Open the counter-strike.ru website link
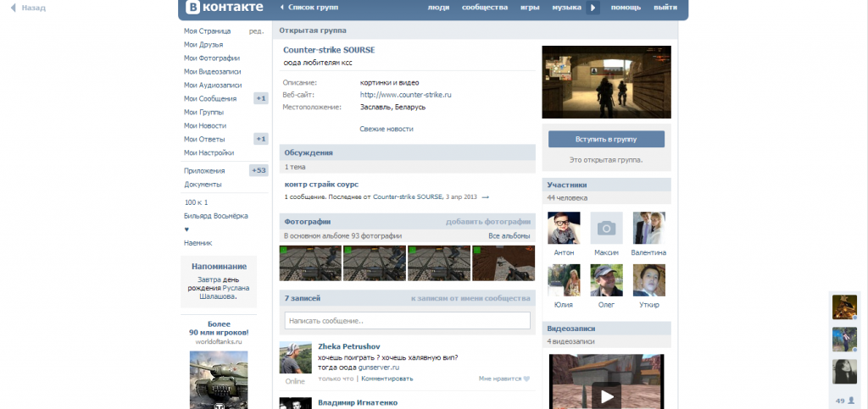 click(x=405, y=95)
